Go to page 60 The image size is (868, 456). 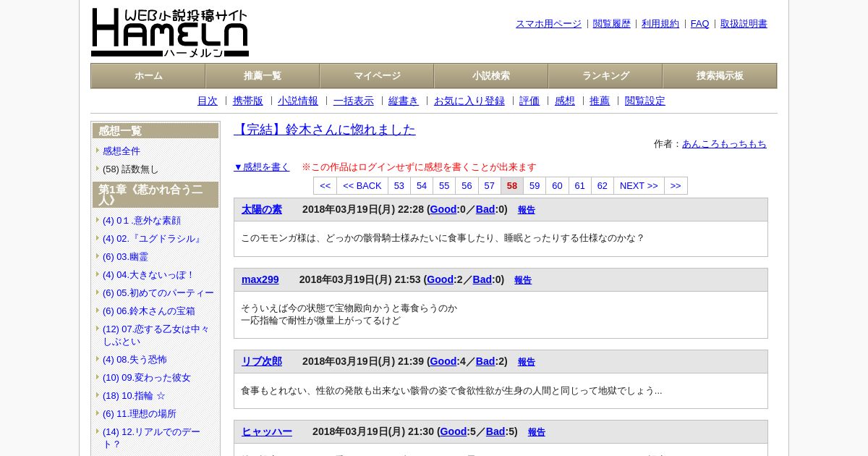557,186
